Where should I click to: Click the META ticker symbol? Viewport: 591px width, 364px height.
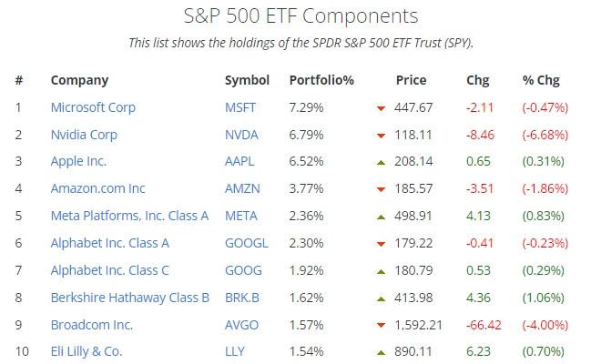(x=241, y=216)
